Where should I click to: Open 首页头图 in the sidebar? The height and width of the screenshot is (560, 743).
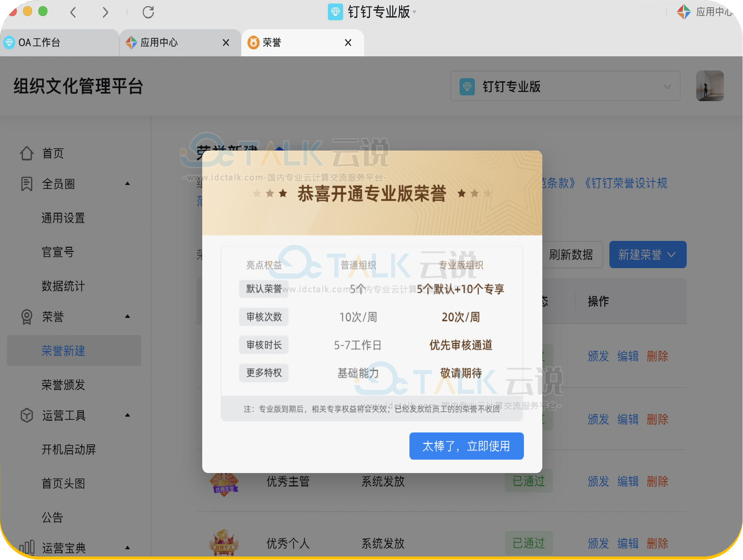63,483
